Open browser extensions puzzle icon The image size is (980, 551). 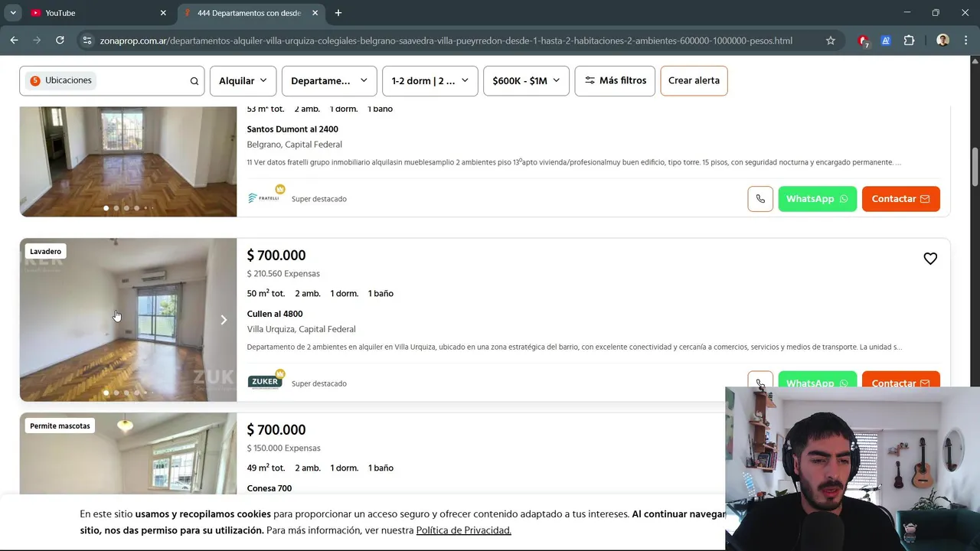910,41
